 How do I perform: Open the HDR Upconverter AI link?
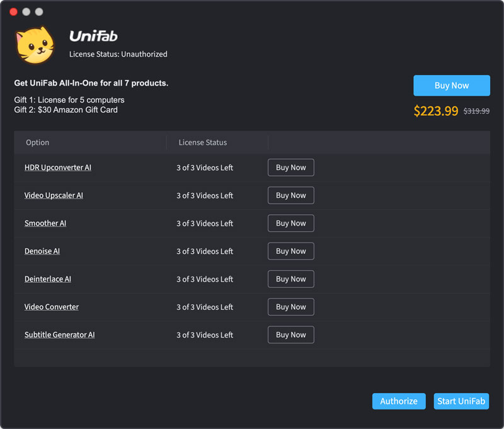point(58,168)
